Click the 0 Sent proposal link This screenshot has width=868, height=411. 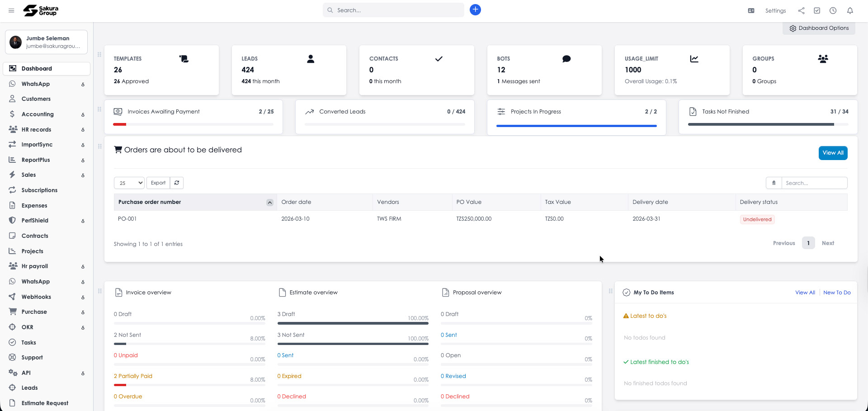point(449,335)
